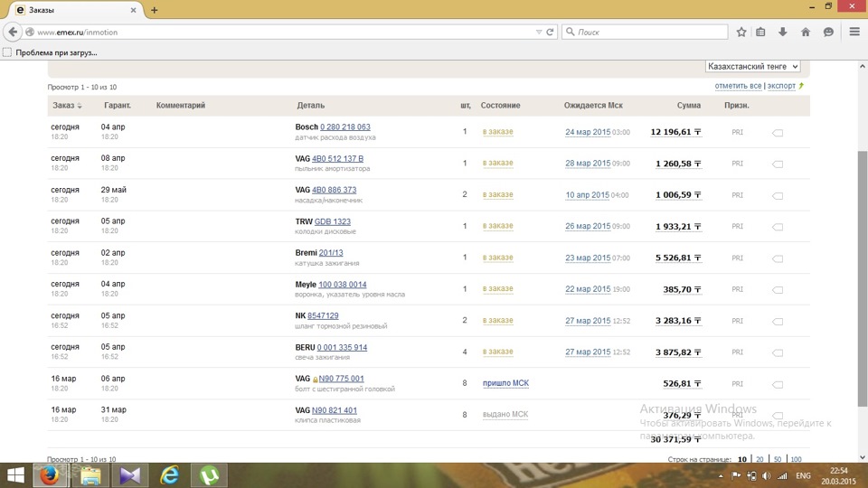The image size is (868, 488).
Task: Open the currency dropdown Казахстанский тенге
Action: coord(753,66)
